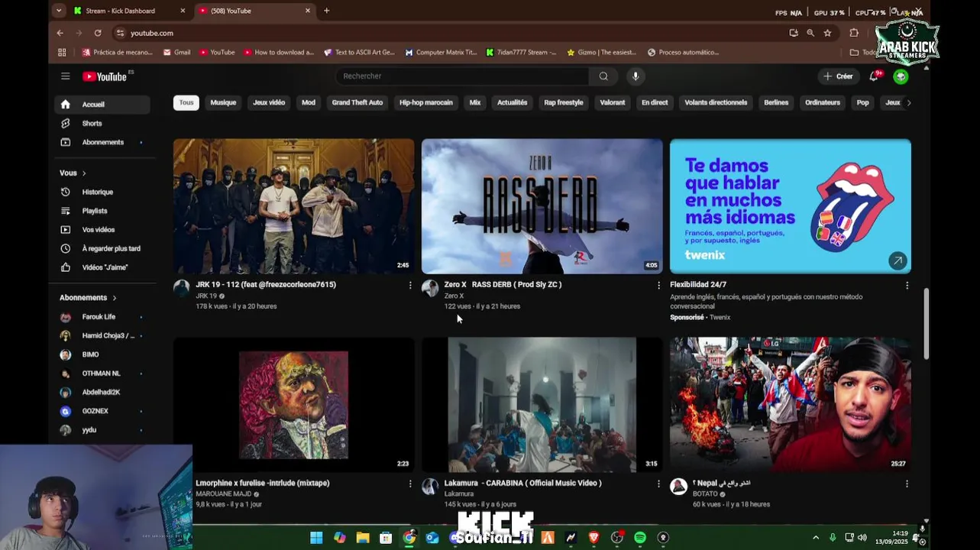The width and height of the screenshot is (980, 550).
Task: Open the Gmail bookmark
Action: click(x=176, y=53)
